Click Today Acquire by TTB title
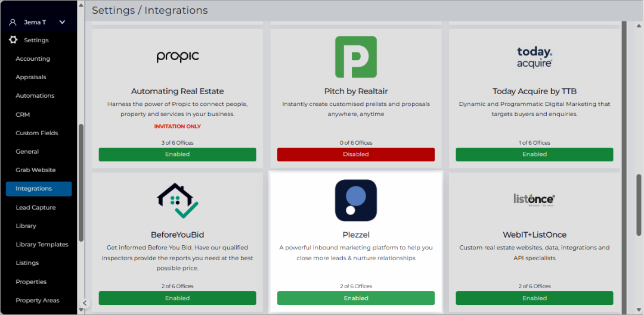Screen dimensions: 644x315 coord(534,91)
